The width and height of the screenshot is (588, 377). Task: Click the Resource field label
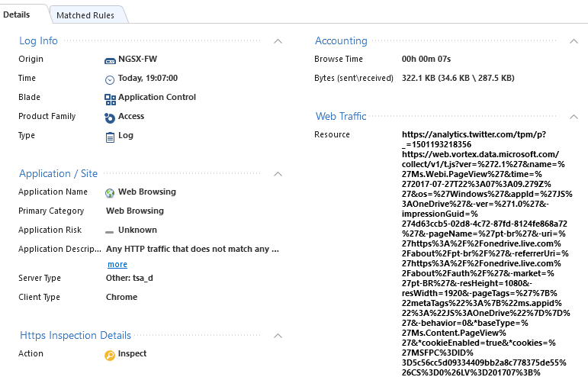pos(332,134)
